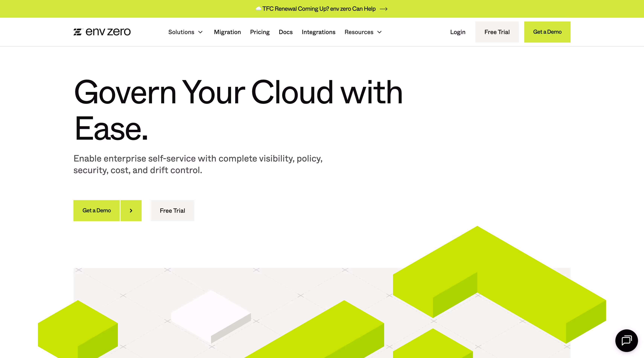The image size is (644, 358).
Task: Expand the Solutions dropdown arrow
Action: tap(201, 32)
